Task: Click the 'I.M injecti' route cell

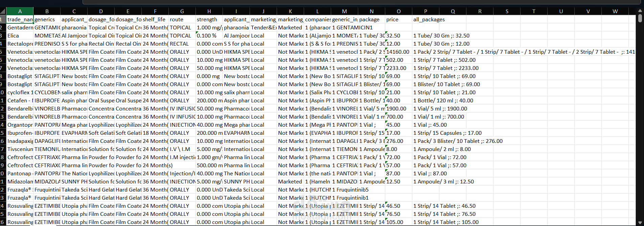Action: click(182, 157)
